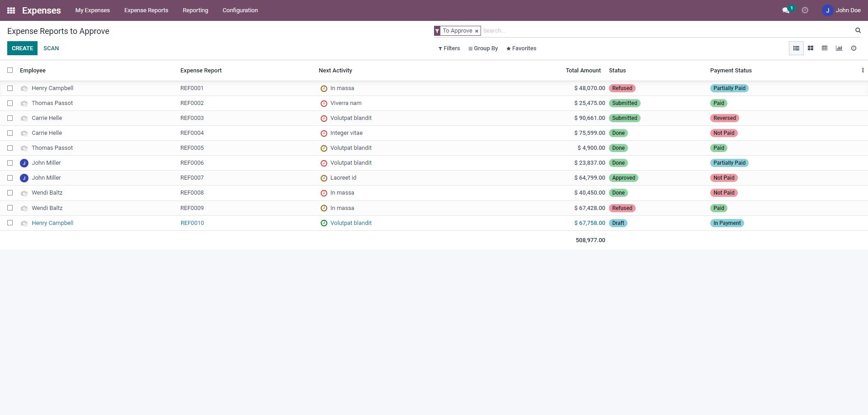Open the Reporting menu
Screen dimensions: 868x415
(195, 10)
